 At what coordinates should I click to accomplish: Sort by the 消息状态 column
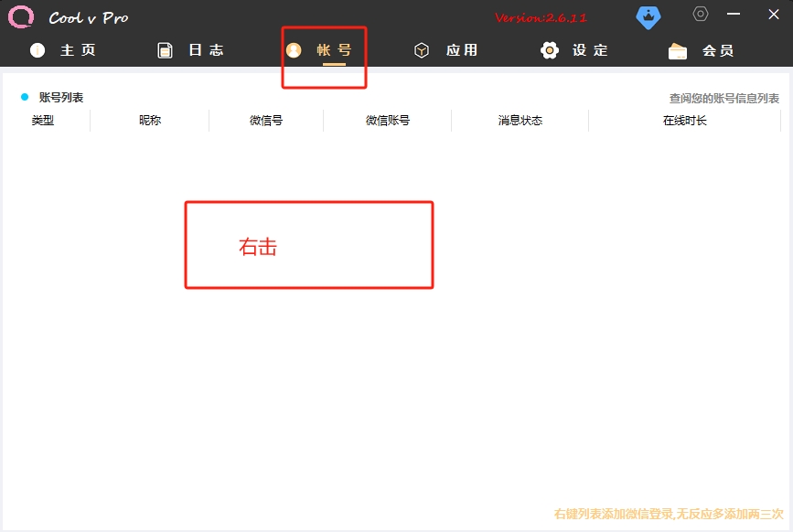pyautogui.click(x=520, y=121)
